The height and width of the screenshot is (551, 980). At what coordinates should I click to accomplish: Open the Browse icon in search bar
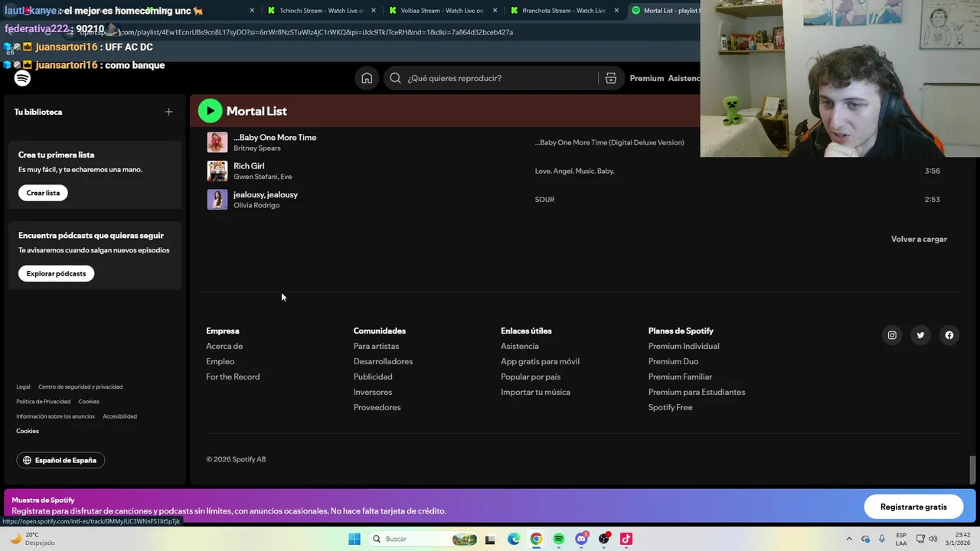[610, 78]
